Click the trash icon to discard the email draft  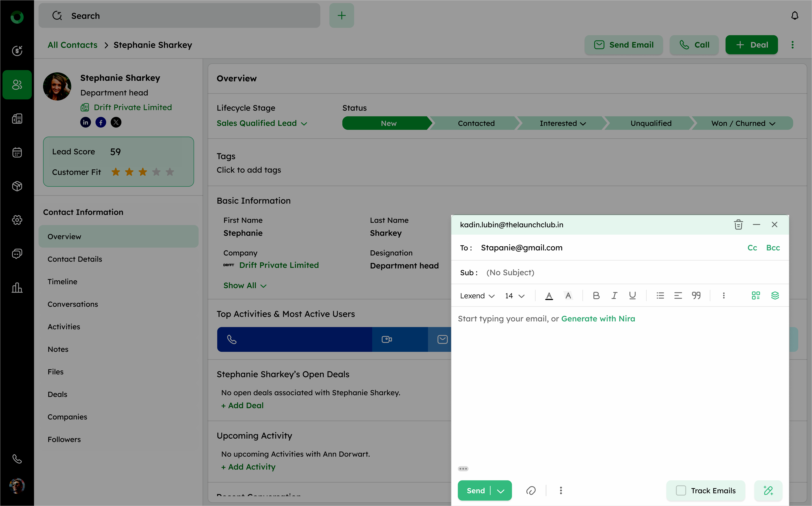coord(738,224)
